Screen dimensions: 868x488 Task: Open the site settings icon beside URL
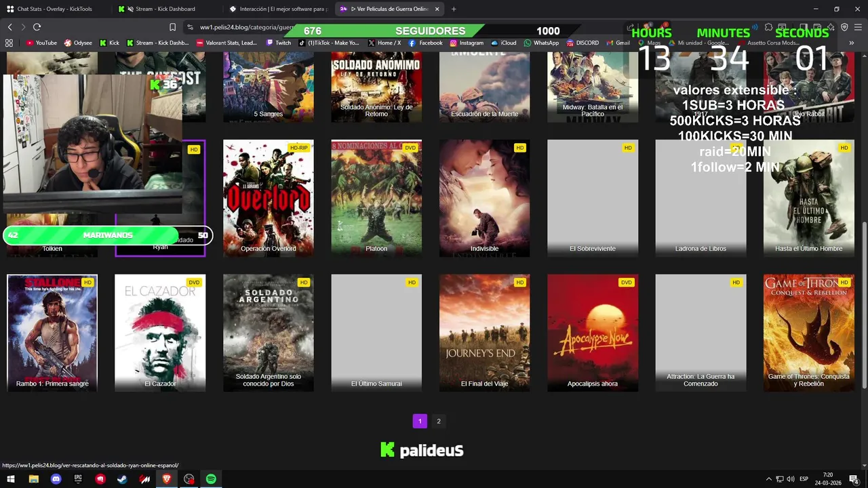click(x=190, y=27)
